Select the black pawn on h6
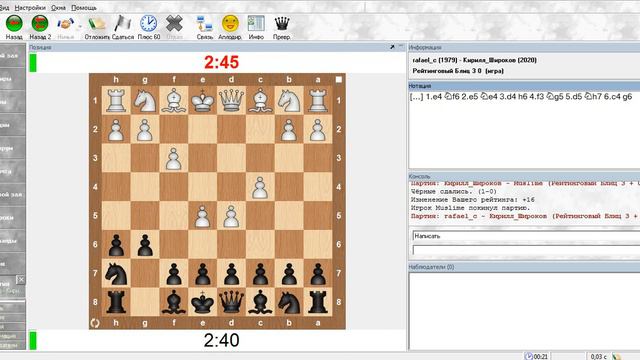The width and height of the screenshot is (640, 360). 116,244
